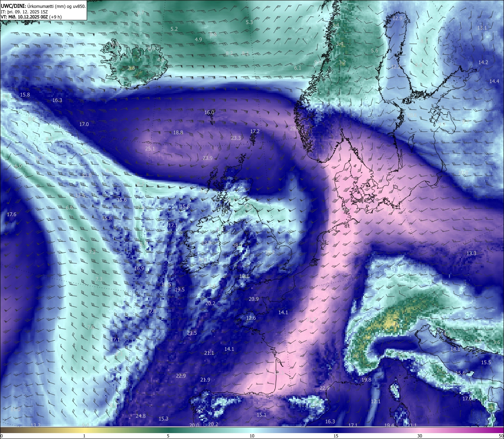Click the 'IT: þri. 09. 12. 2025 15Z' line

coord(25,11)
